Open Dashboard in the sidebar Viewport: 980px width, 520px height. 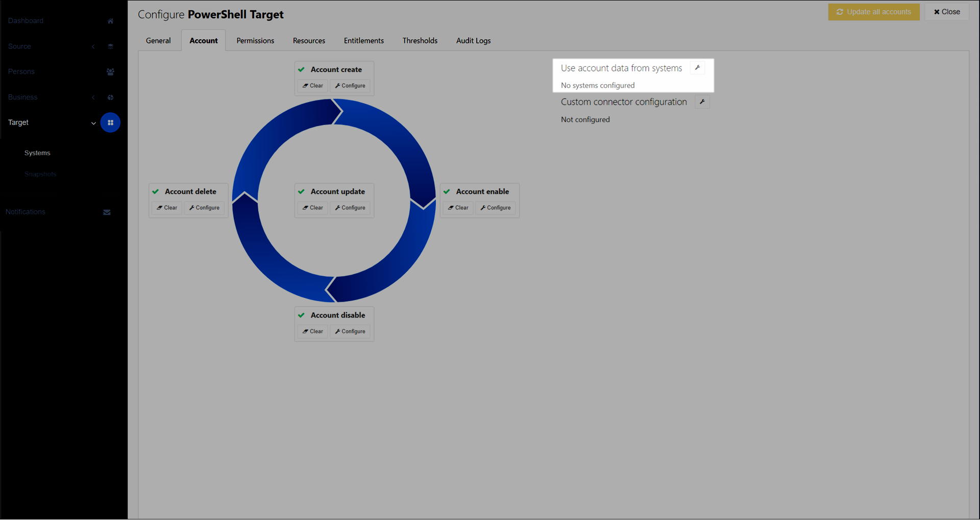26,21
